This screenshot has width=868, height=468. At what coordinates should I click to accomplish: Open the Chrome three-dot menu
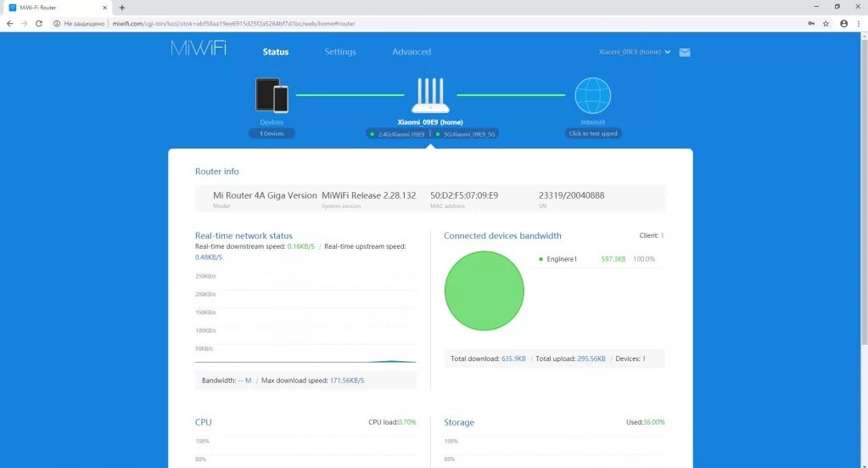(x=859, y=23)
